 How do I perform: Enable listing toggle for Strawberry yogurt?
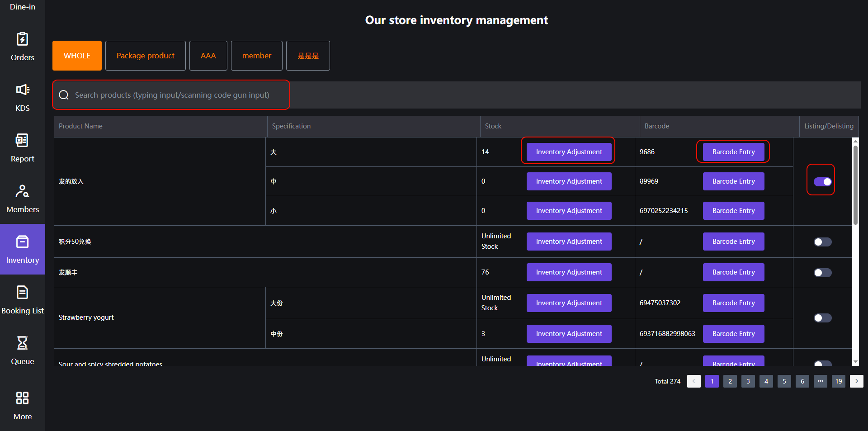[822, 318]
